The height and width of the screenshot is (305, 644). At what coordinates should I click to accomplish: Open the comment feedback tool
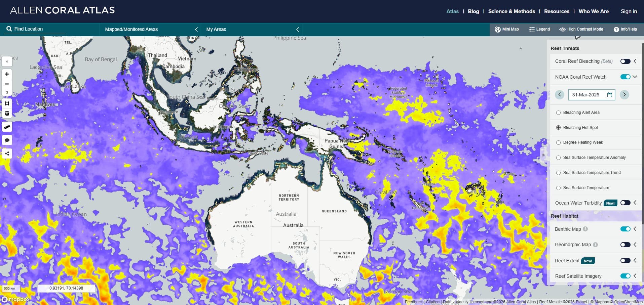(x=7, y=140)
